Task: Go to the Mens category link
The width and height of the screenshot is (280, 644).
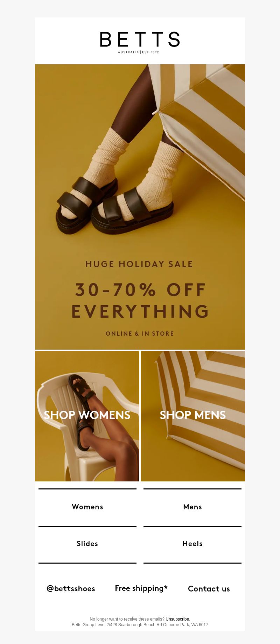Action: pos(192,507)
